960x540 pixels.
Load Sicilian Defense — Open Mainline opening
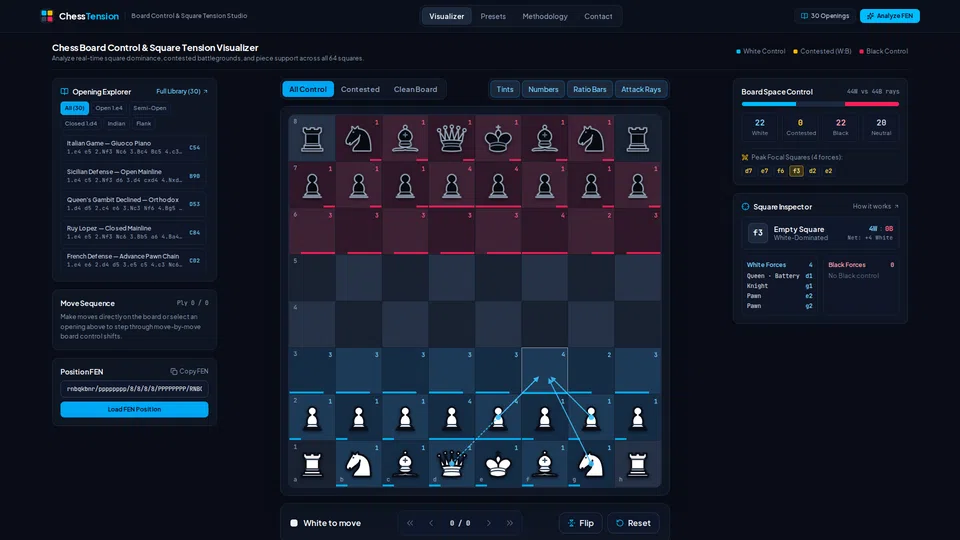tap(133, 176)
